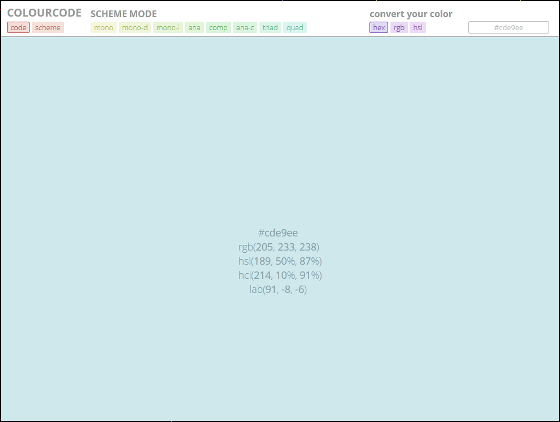Viewport: 560px width, 422px height.
Task: Switch to scheme mode button
Action: click(x=48, y=27)
